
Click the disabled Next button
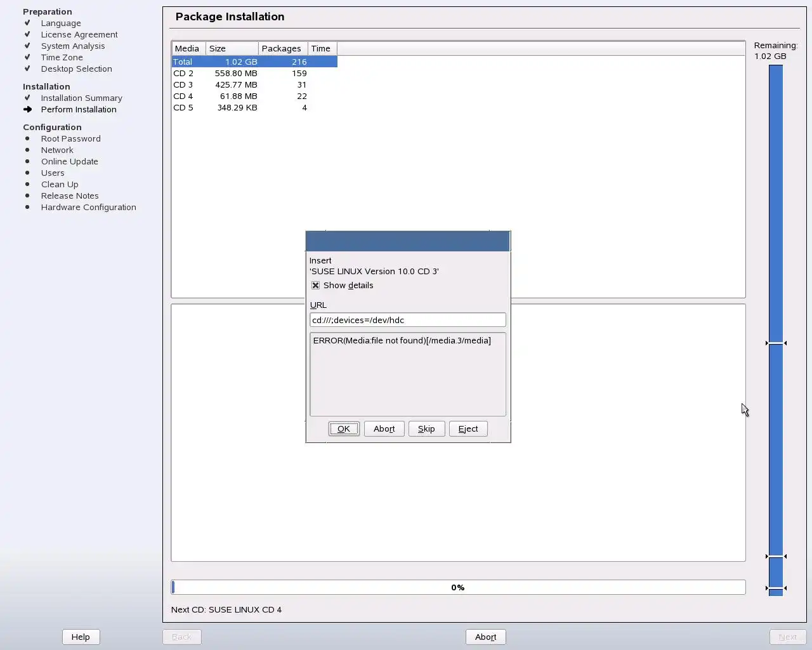(x=787, y=637)
